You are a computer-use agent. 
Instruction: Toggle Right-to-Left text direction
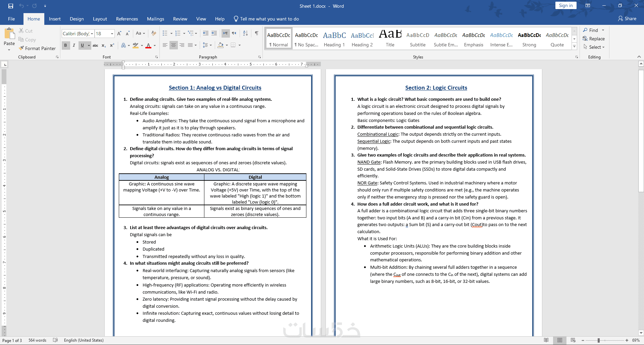[x=234, y=33]
